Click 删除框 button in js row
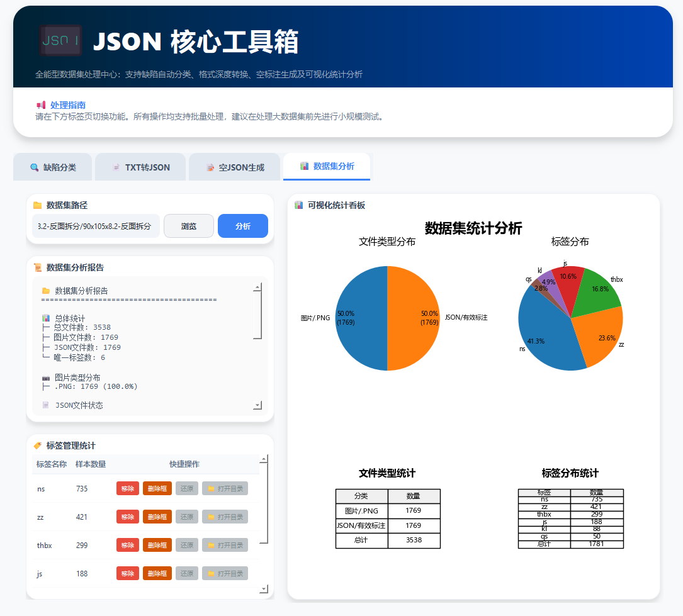Image resolution: width=683 pixels, height=616 pixels. point(157,573)
